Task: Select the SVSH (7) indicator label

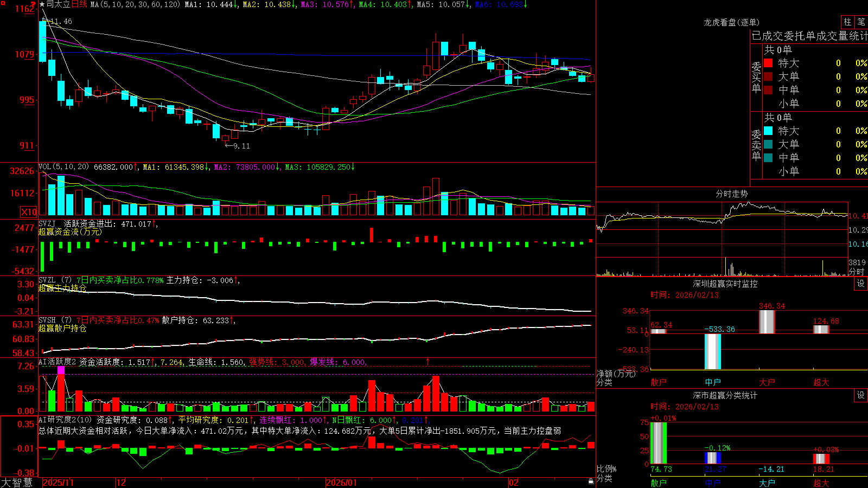Action: tap(55, 320)
